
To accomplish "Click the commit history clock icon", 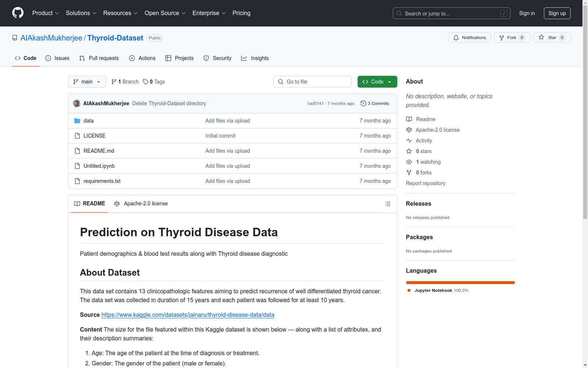I will pos(363,103).
